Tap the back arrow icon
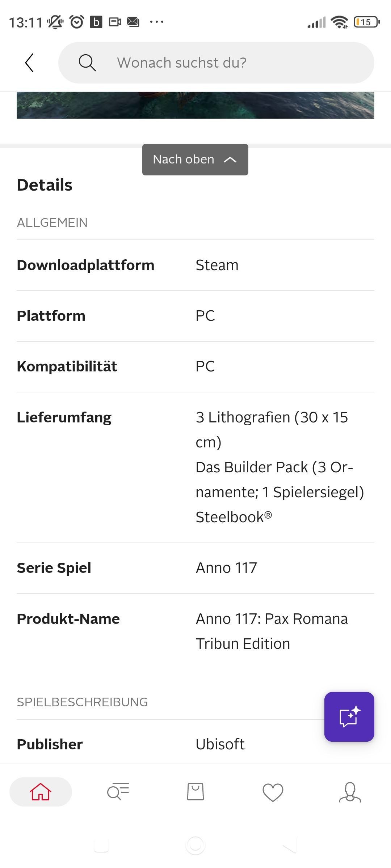Image resolution: width=391 pixels, height=868 pixels. pos(29,63)
